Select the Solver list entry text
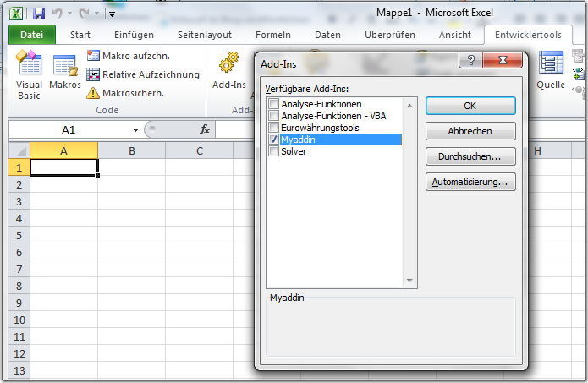The height and width of the screenshot is (383, 588). pyautogui.click(x=294, y=151)
